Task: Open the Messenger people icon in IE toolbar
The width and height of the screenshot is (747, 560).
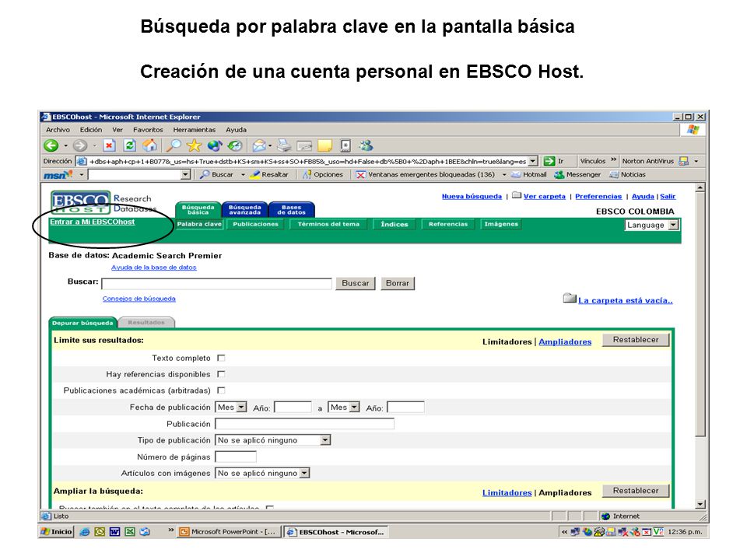Action: click(x=366, y=145)
